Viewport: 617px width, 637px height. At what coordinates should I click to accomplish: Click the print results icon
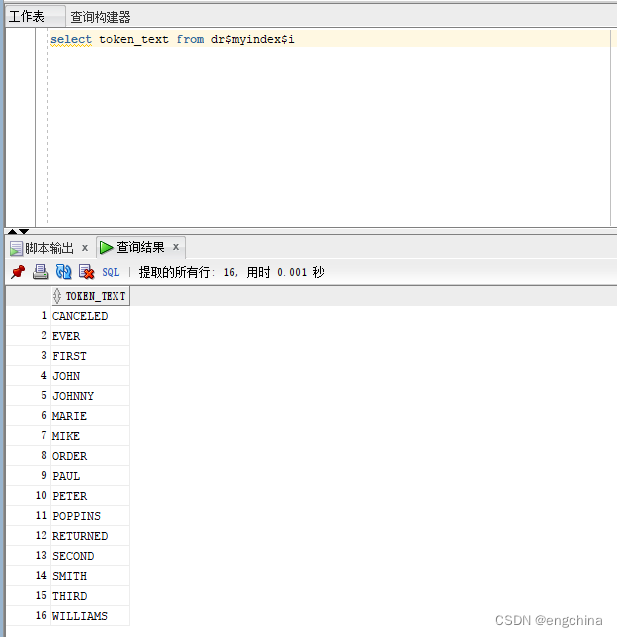(x=40, y=272)
